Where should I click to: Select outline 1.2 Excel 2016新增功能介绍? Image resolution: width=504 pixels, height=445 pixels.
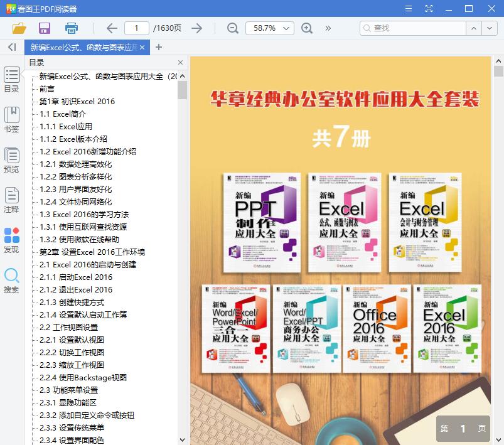point(88,151)
